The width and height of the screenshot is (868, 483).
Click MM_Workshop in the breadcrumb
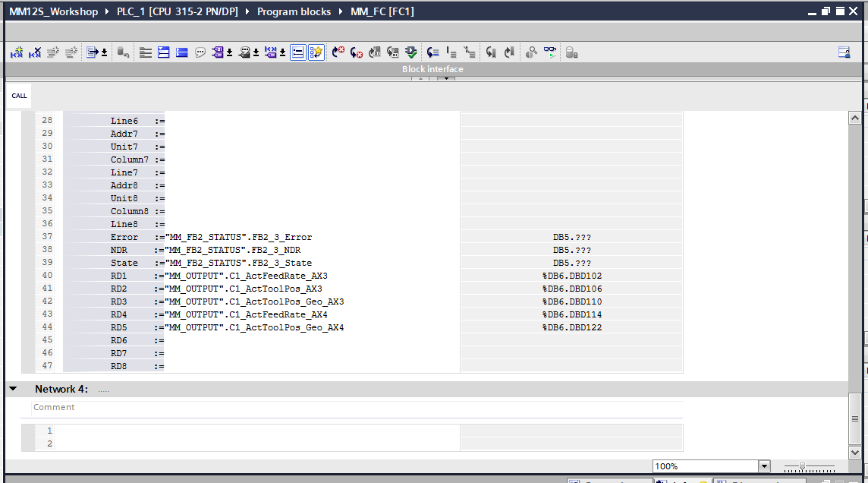pos(54,11)
